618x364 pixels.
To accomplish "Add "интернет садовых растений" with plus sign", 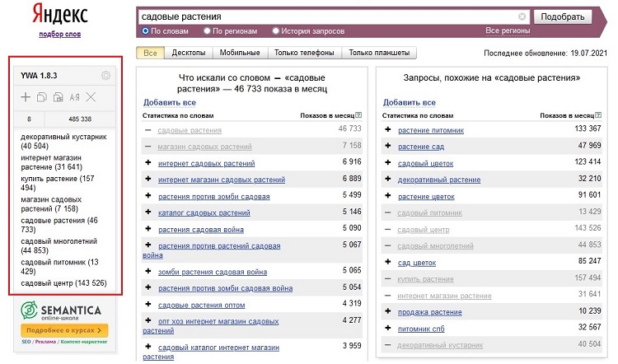I will coord(148,163).
